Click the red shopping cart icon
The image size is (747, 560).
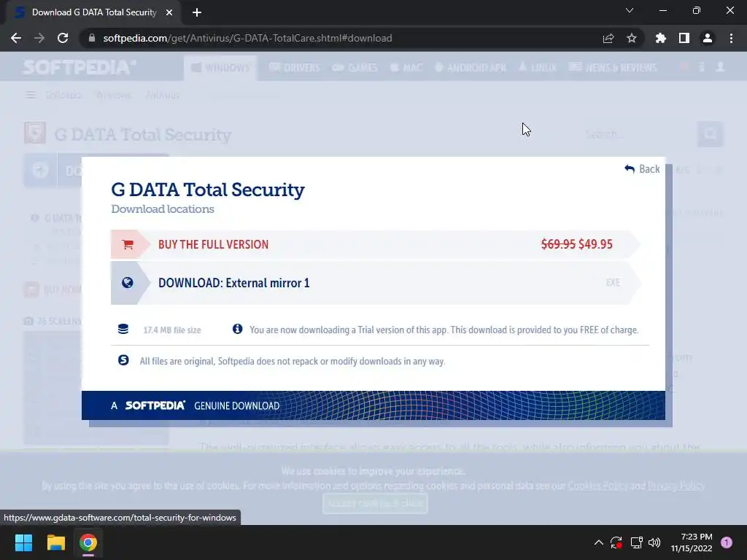coord(127,244)
